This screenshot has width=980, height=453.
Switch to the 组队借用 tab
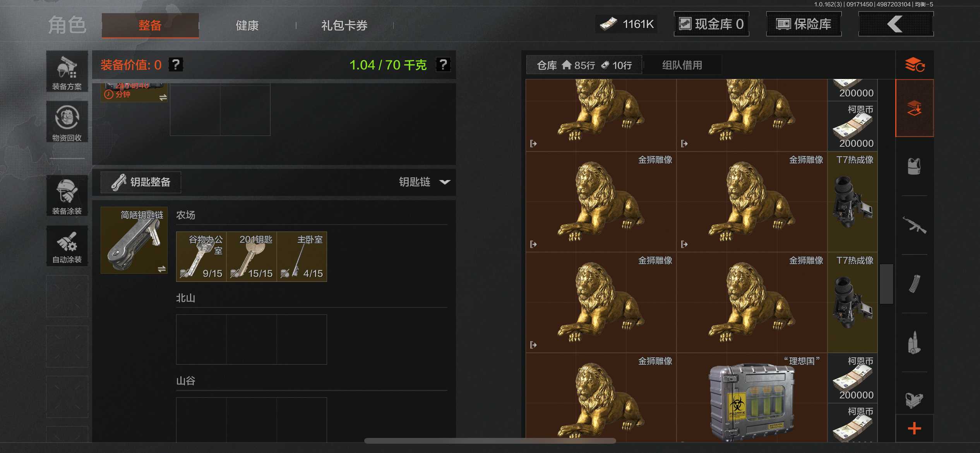tap(682, 65)
